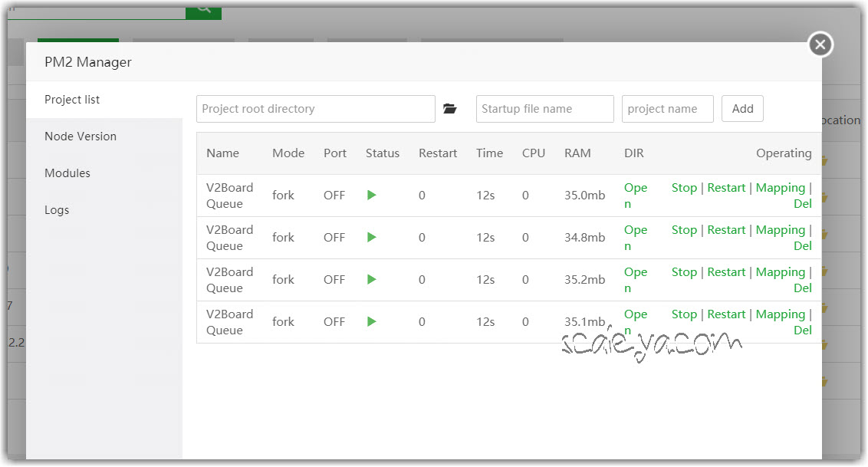Open Mapping for third V2Board Queue
Screen dimensions: 868x467
[x=780, y=272]
